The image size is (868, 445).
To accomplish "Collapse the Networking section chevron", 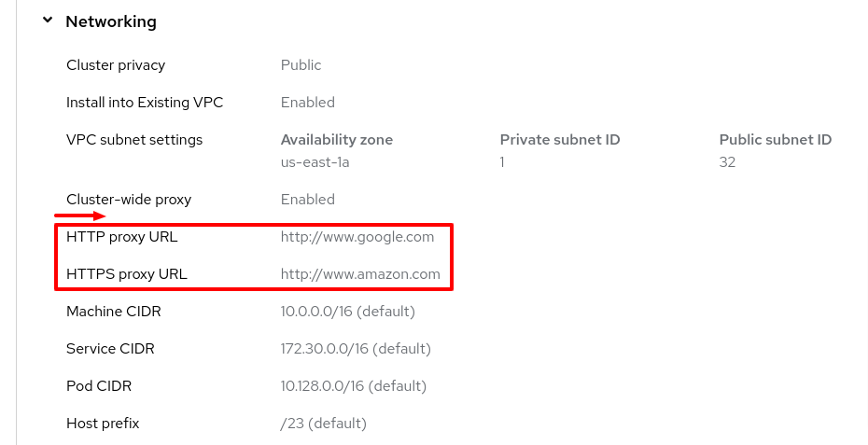I will pos(48,21).
